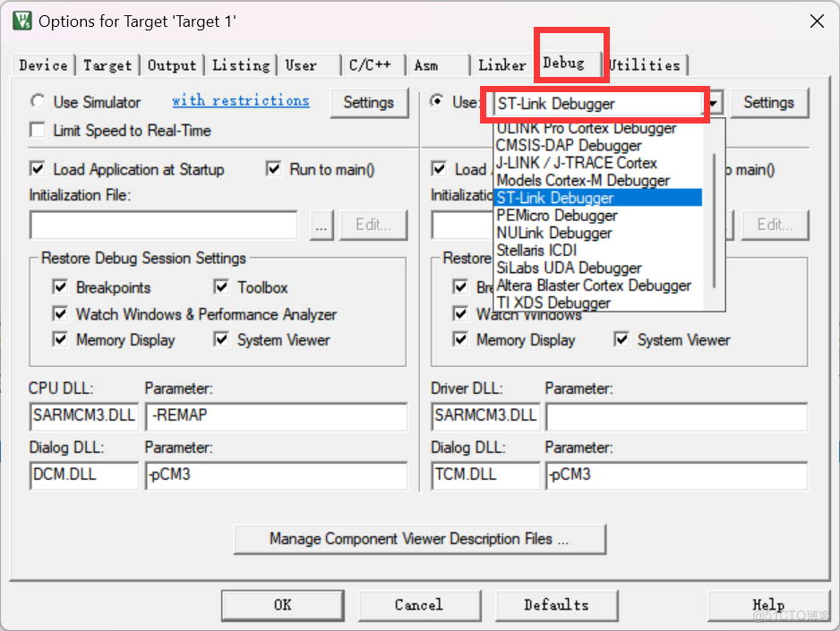Disable the Breakpoints restore setting
The width and height of the screenshot is (840, 631).
[60, 287]
